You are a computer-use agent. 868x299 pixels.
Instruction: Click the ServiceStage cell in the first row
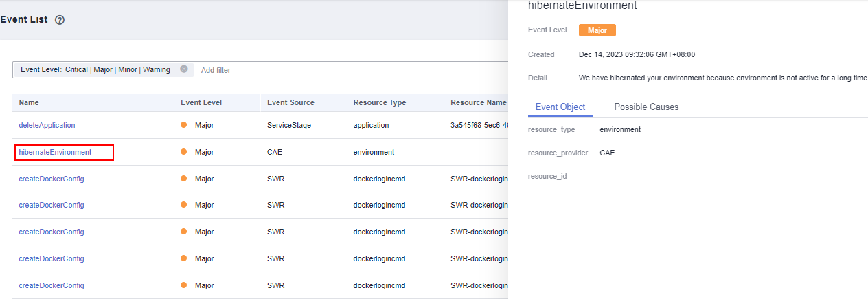point(289,125)
